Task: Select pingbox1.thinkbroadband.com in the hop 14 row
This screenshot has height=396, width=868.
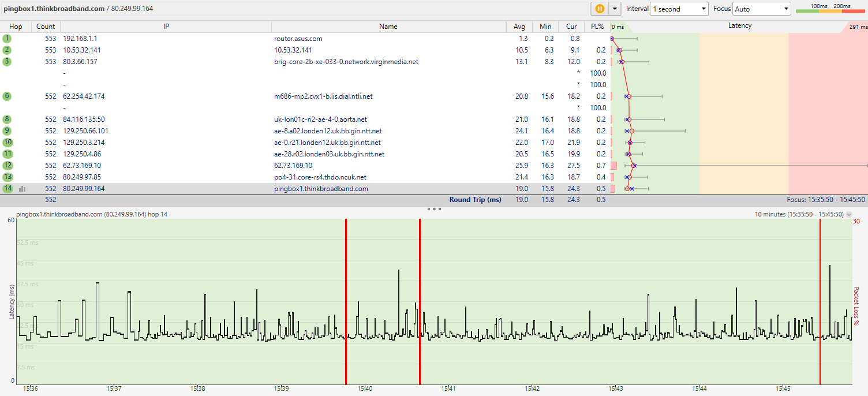Action: click(x=321, y=189)
